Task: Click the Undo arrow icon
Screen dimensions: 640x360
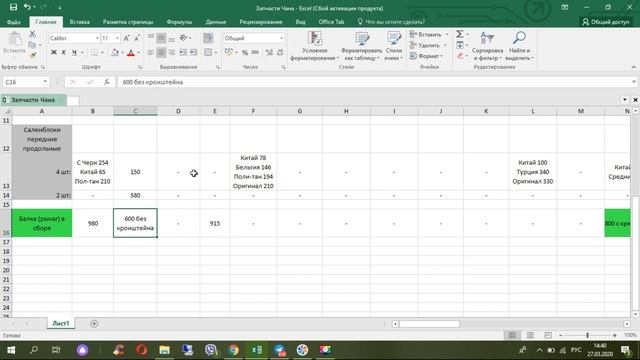Action: (27, 7)
